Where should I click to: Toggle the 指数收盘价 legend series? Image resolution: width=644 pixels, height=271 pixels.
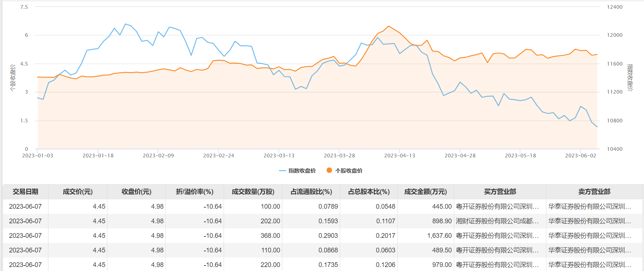coord(298,170)
